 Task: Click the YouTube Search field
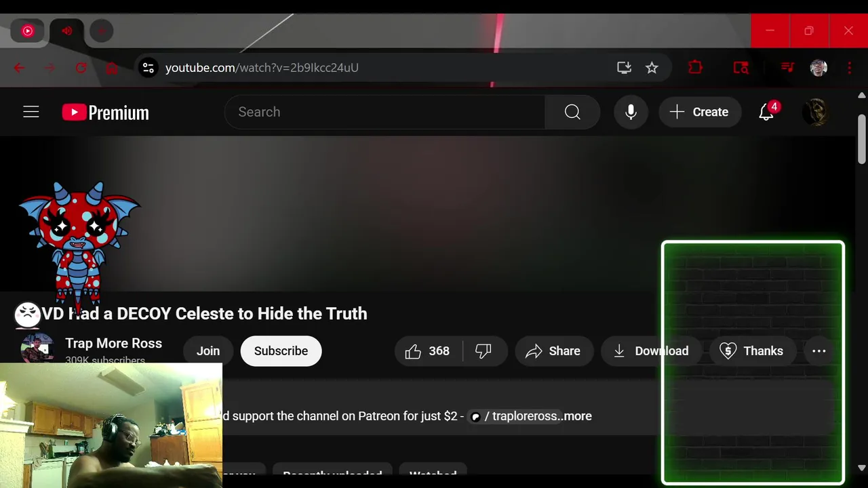tap(385, 112)
